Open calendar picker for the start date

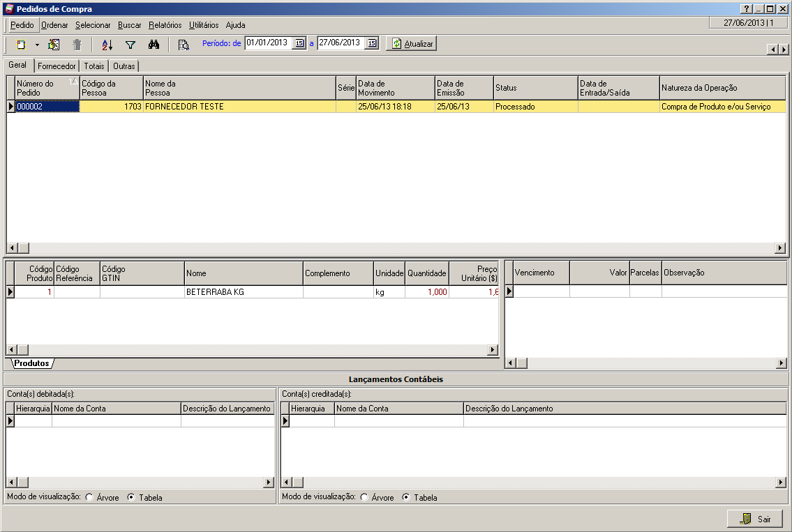click(x=299, y=43)
